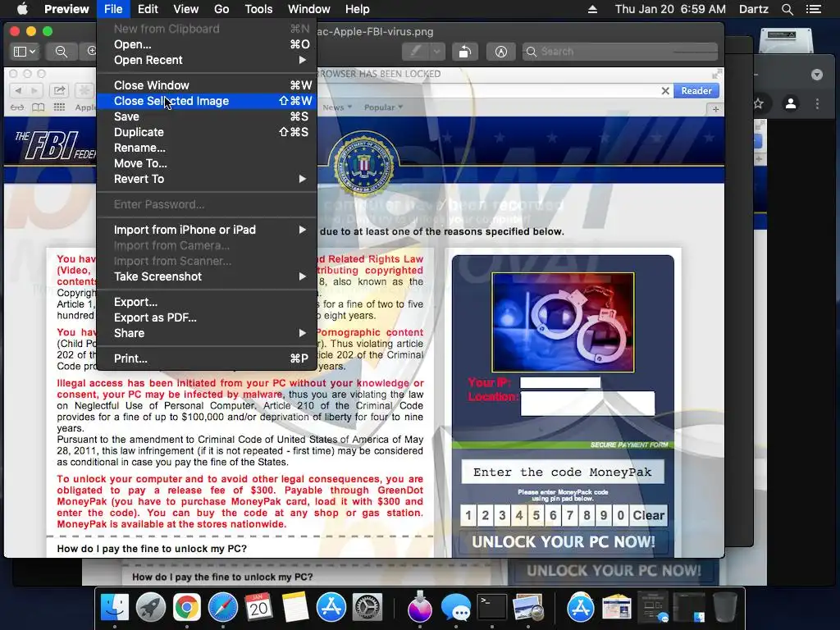840x630 pixels.
Task: Open the Chrome profile avatar
Action: 791,103
